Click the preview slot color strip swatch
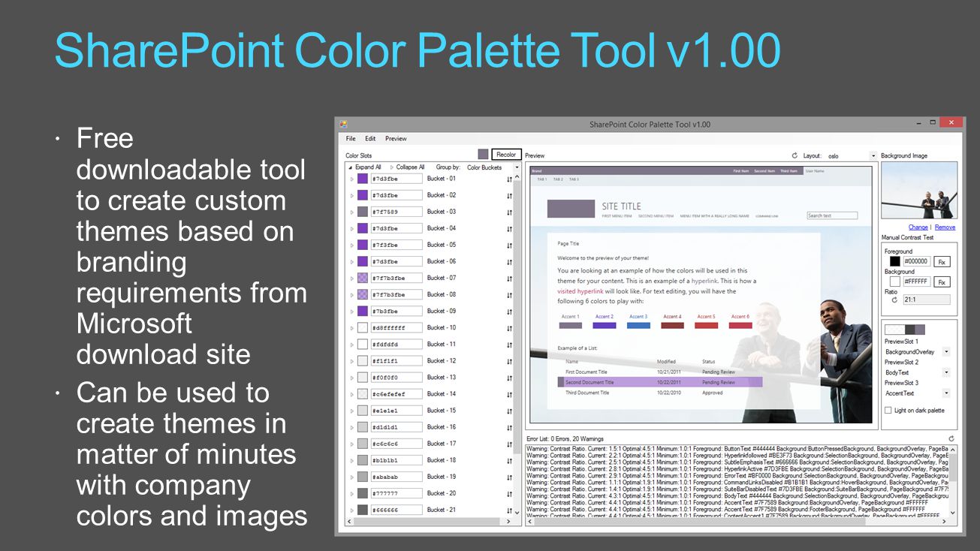Screen dimensions: 980x551 [x=905, y=330]
